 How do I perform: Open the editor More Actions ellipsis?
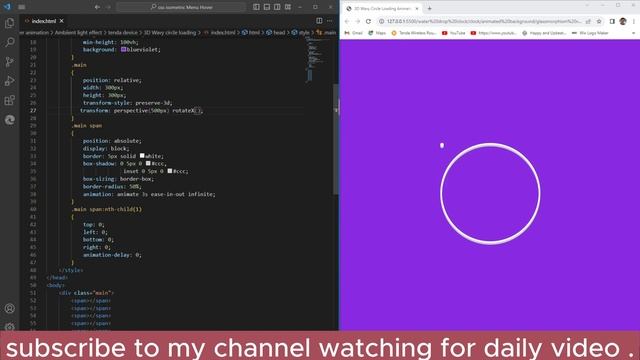tap(329, 21)
